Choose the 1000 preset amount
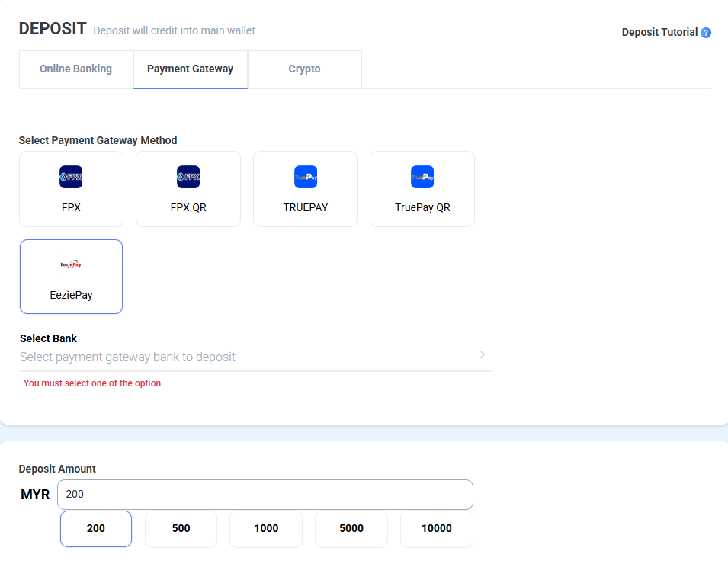The width and height of the screenshot is (728, 580). [266, 528]
